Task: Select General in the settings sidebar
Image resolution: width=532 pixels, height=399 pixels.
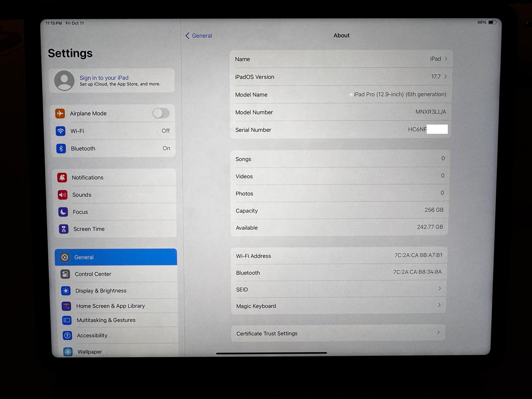Action: [116, 257]
